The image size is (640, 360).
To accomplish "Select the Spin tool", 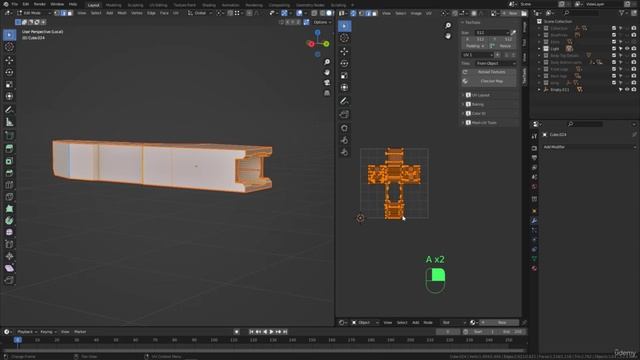I will pos(9,220).
